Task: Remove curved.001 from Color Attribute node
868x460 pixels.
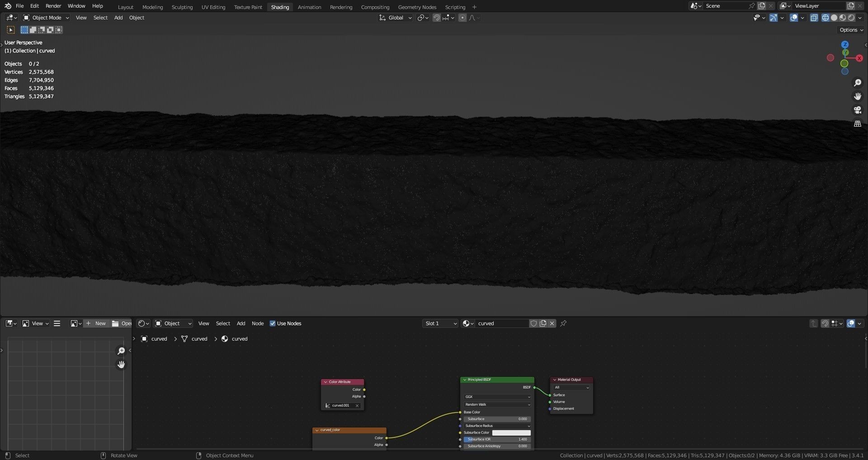Action: tap(357, 406)
